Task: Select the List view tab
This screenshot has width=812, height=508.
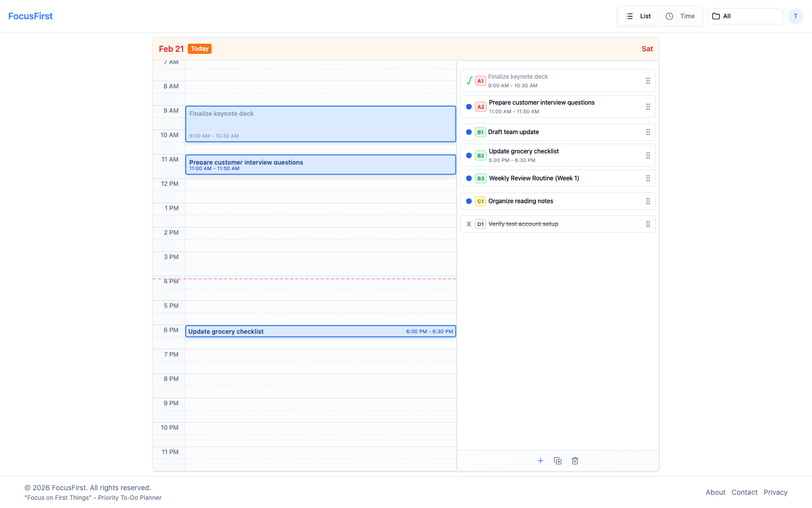Action: [637, 16]
